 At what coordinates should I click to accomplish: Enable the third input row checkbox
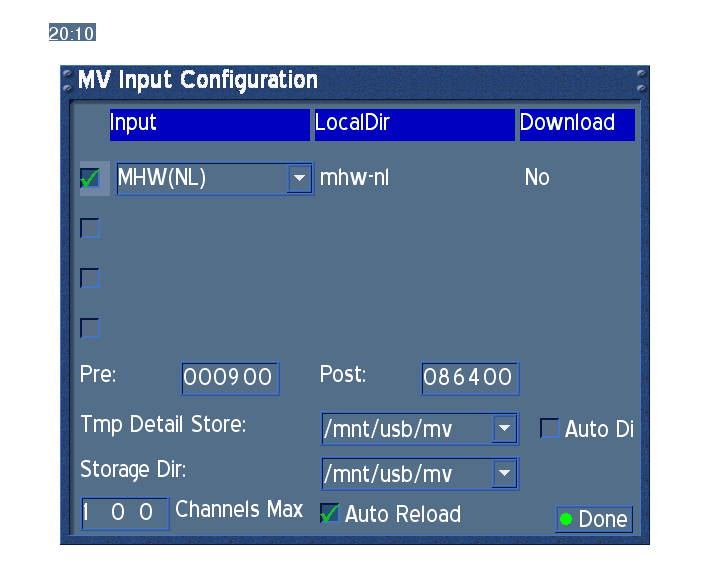click(x=90, y=278)
